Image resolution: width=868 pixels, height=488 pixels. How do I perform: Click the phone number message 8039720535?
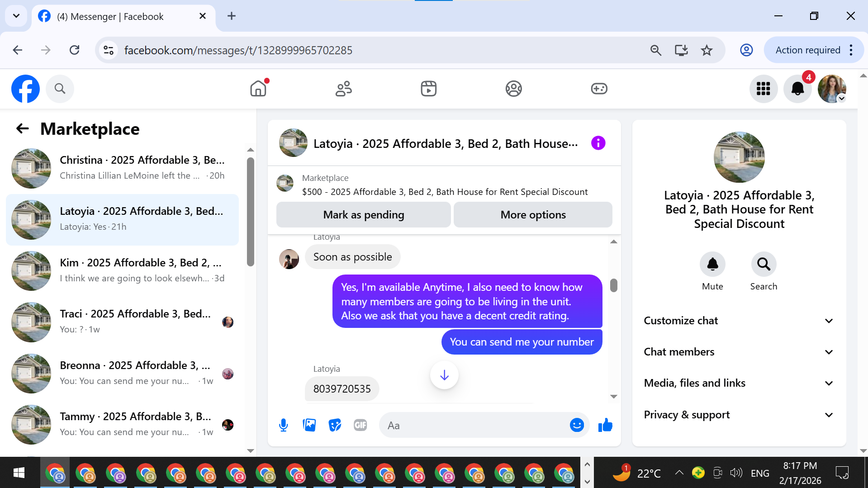click(x=342, y=389)
